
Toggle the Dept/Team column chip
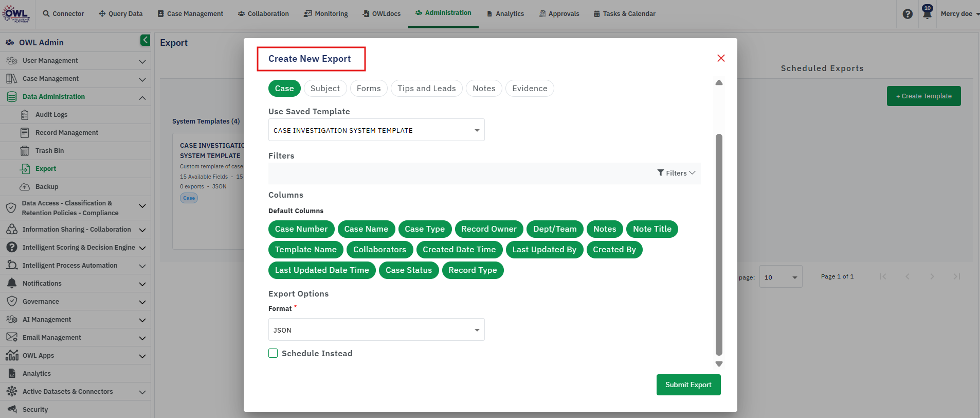[555, 229]
